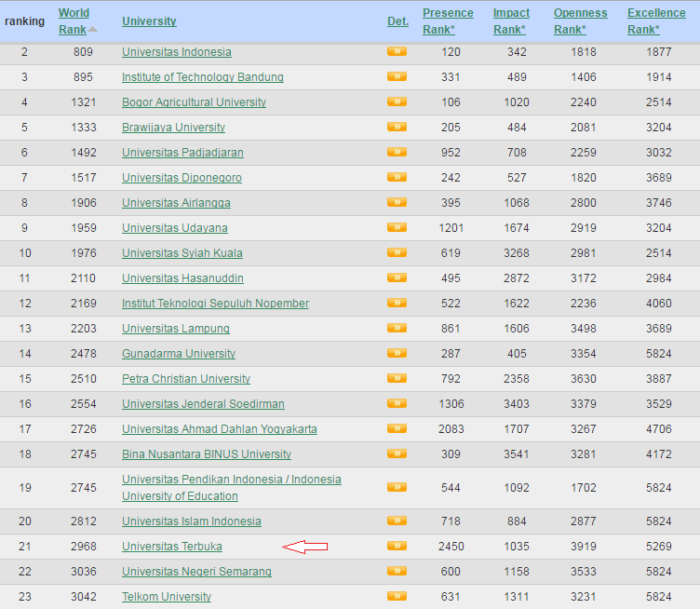Viewport: 700px width, 609px height.
Task: Open details icon for Universitas Islam Indonesia
Action: coord(397,521)
